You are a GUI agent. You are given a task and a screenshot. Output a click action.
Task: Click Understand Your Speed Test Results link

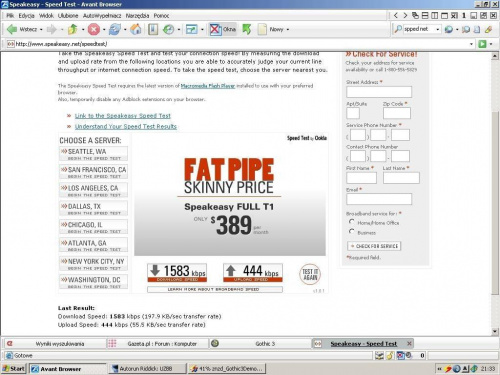click(126, 126)
